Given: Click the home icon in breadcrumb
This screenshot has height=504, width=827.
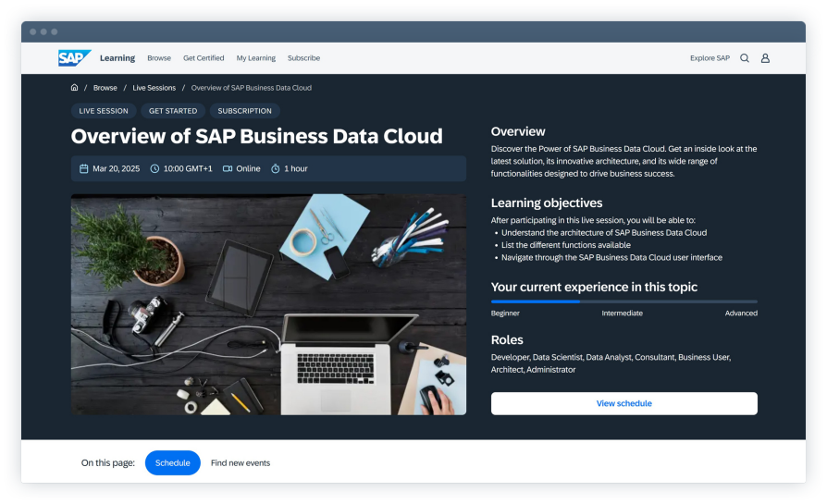Looking at the screenshot, I should pos(74,88).
